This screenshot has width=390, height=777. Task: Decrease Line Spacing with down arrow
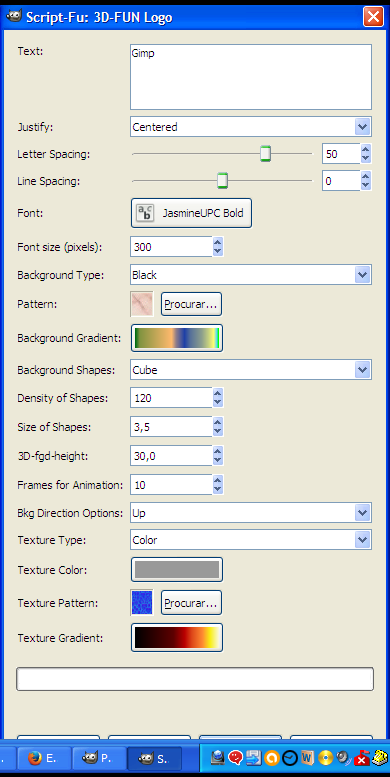366,185
